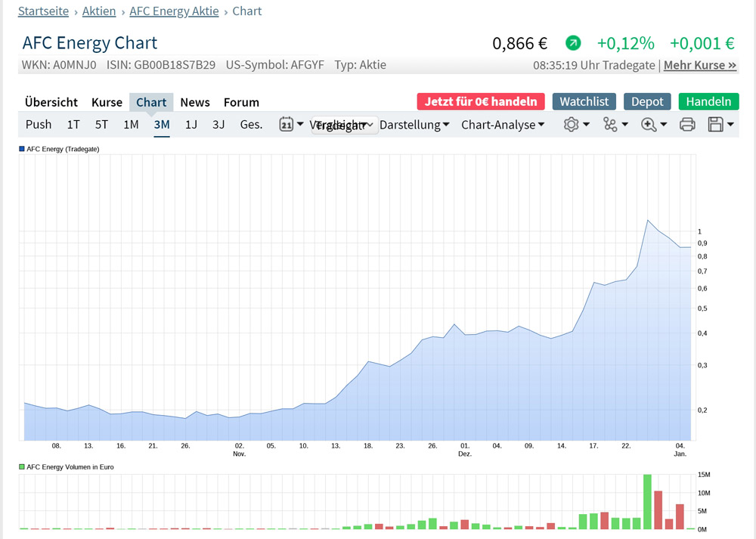Select the Ges. time range
Viewport: 756px width, 539px height.
251,125
